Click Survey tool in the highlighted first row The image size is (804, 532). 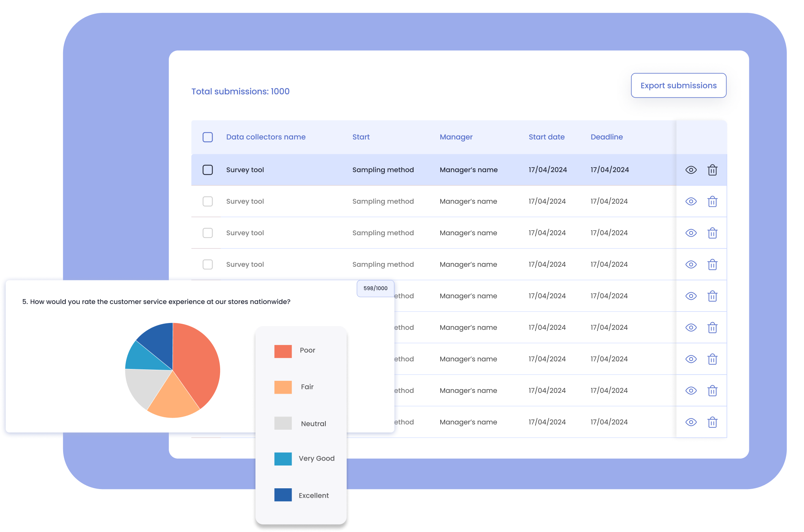(245, 170)
